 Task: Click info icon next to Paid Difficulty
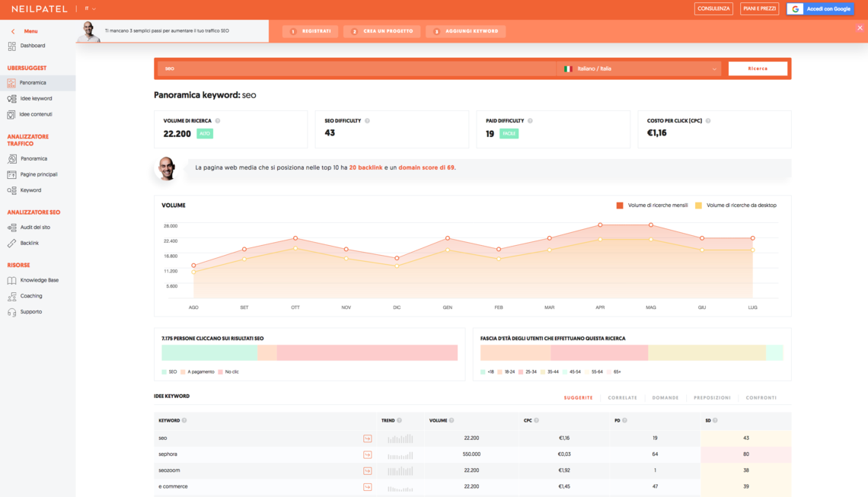coord(530,121)
